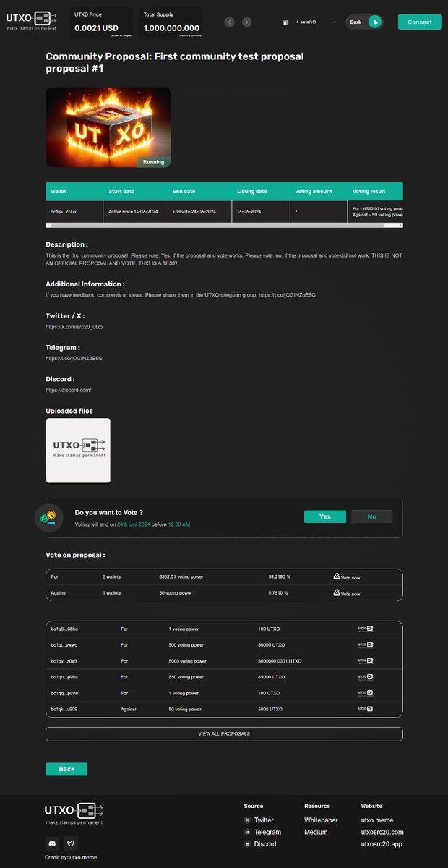This screenshot has width=448, height=868.
Task: Select voter address bc1qv...z0a9
Action: (64, 661)
